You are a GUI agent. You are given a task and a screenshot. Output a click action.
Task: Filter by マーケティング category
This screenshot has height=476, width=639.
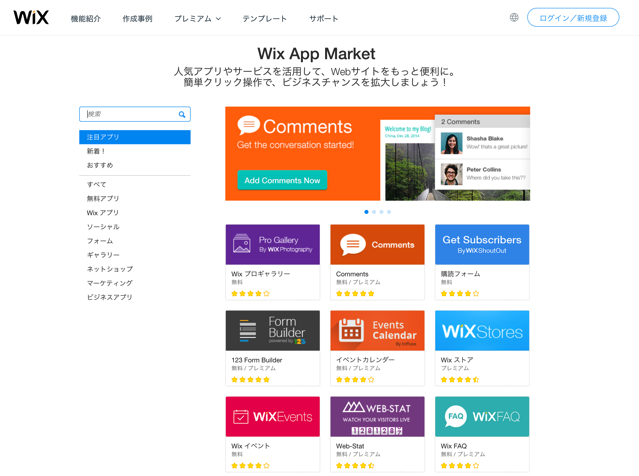click(x=110, y=283)
